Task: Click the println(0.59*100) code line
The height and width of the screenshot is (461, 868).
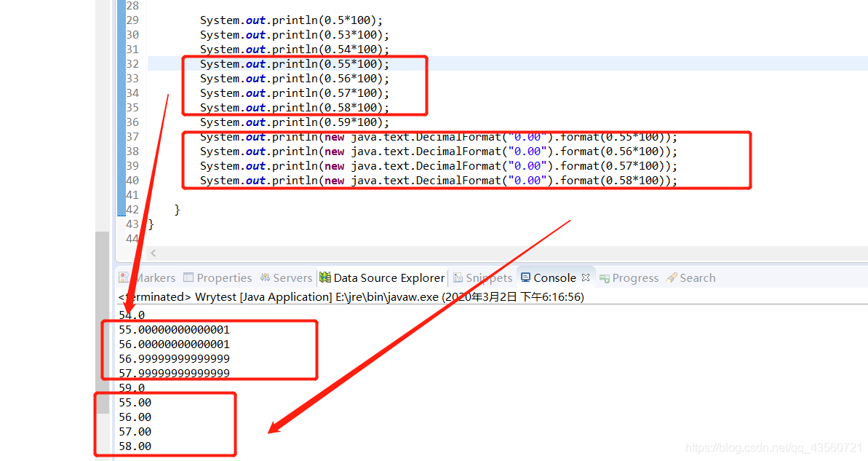Action: click(x=295, y=122)
